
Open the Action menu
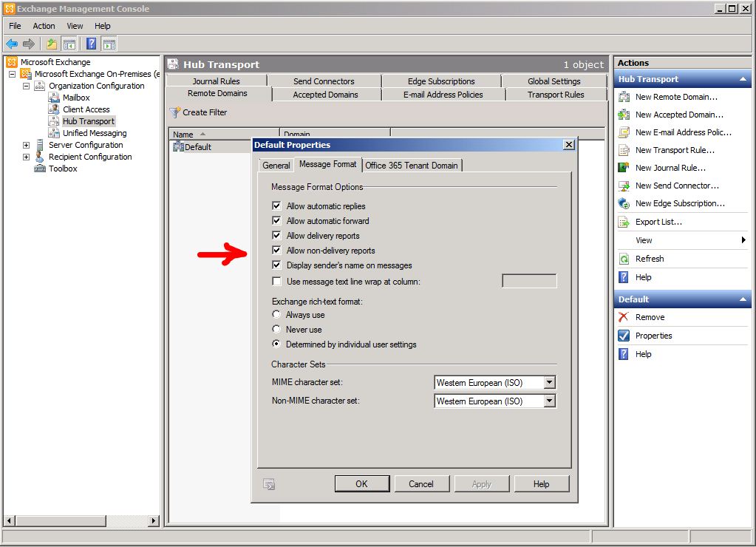coord(44,26)
